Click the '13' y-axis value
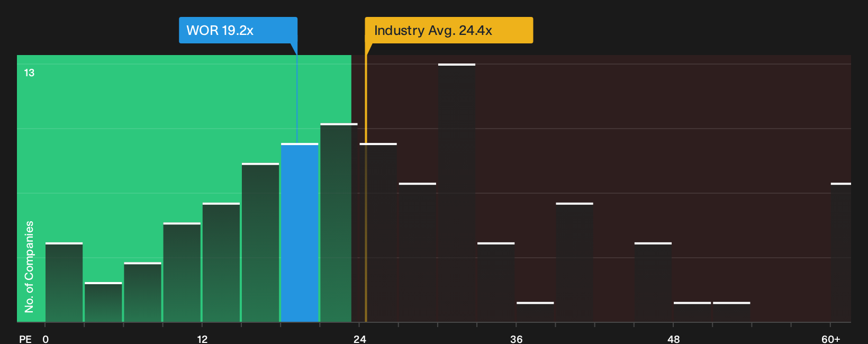868x344 pixels. click(x=29, y=73)
